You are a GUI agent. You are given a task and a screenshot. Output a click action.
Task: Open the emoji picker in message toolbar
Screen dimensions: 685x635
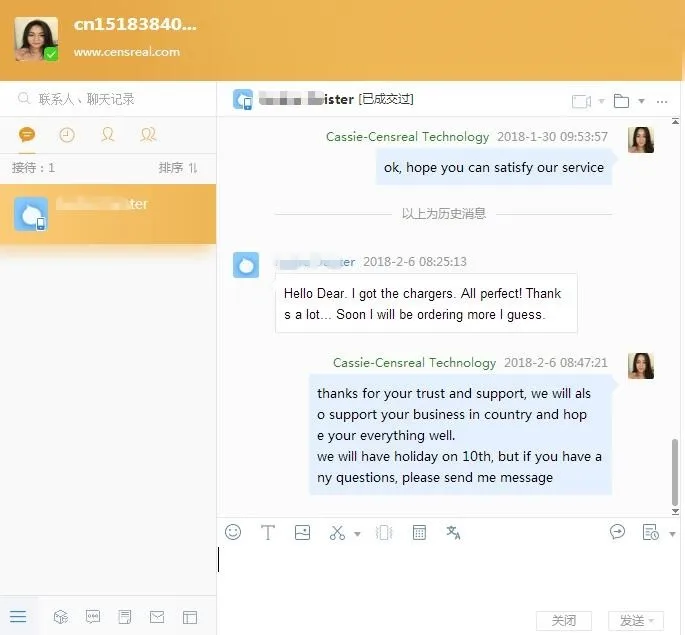pyautogui.click(x=233, y=532)
